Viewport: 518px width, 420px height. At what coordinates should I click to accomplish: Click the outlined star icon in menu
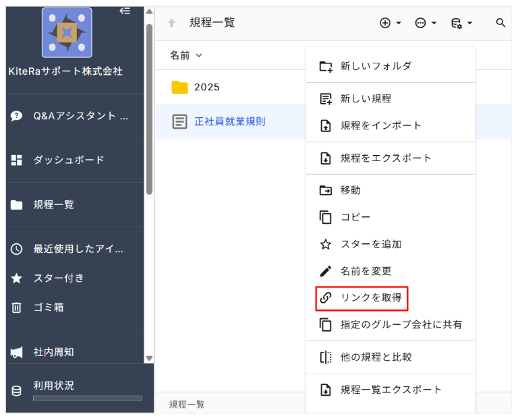[x=326, y=244]
